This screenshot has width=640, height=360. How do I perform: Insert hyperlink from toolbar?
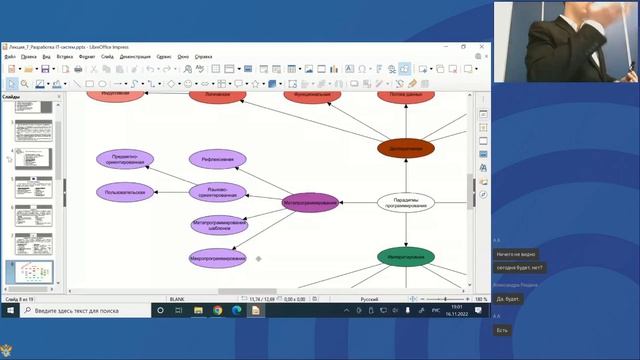click(392, 69)
